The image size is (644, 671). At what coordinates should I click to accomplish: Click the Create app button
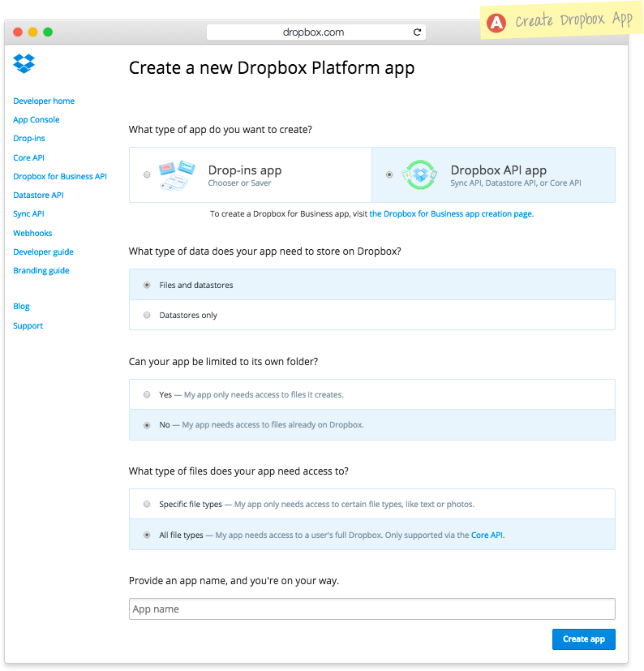[584, 639]
